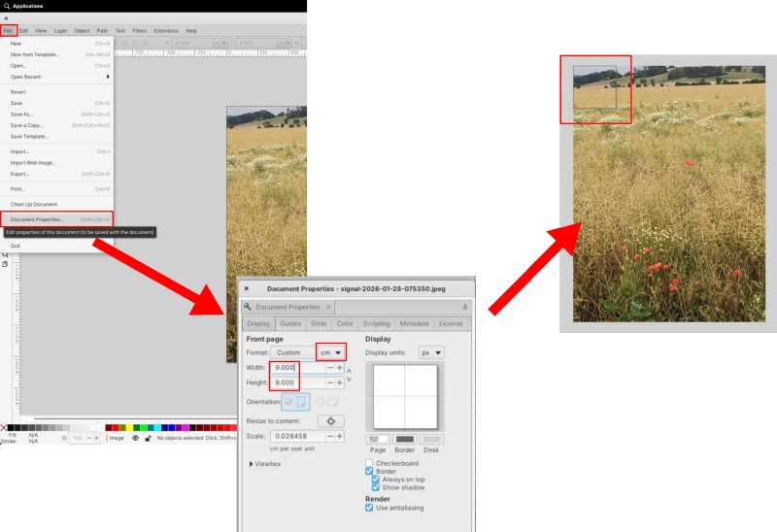Expand the Viewbox section
The image size is (777, 532).
253,464
